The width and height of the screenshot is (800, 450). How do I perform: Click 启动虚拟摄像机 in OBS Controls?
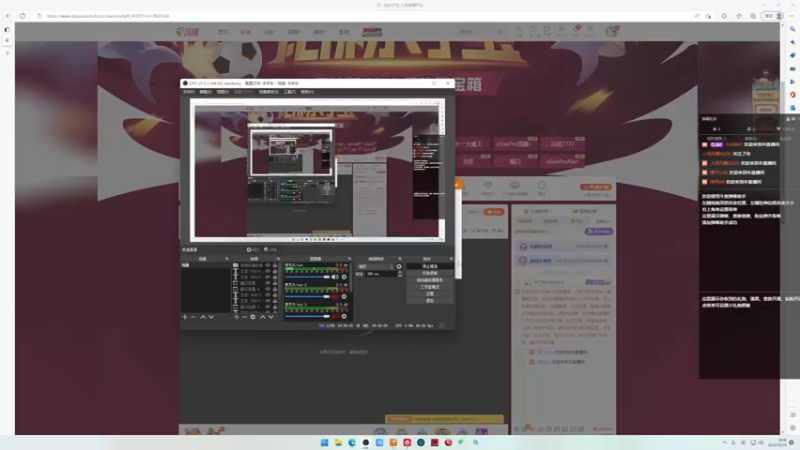(430, 280)
